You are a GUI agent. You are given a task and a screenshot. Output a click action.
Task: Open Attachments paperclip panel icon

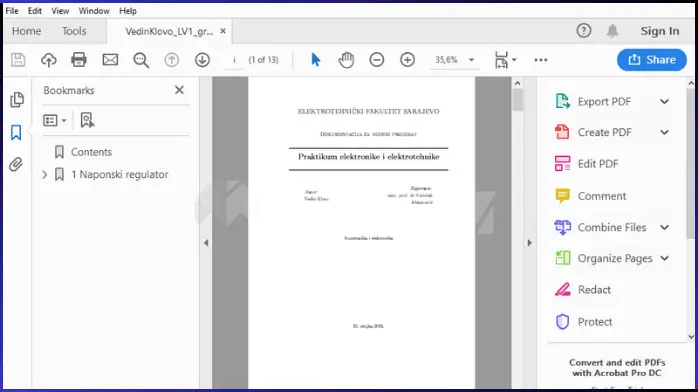16,165
